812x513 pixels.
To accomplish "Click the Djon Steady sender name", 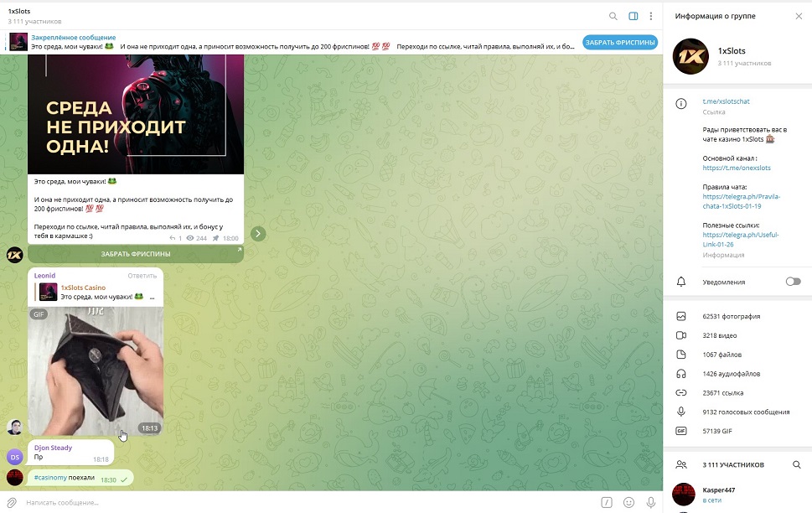I will pyautogui.click(x=53, y=448).
